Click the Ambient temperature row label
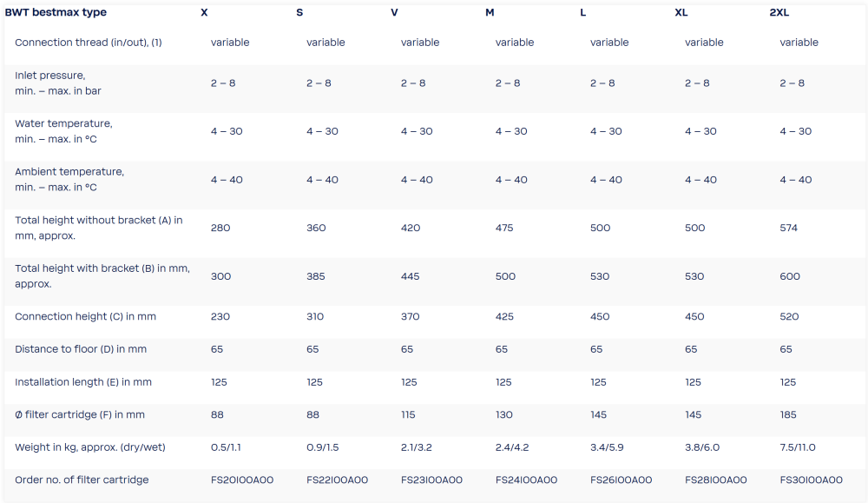The height and width of the screenshot is (503, 868). pyautogui.click(x=69, y=180)
